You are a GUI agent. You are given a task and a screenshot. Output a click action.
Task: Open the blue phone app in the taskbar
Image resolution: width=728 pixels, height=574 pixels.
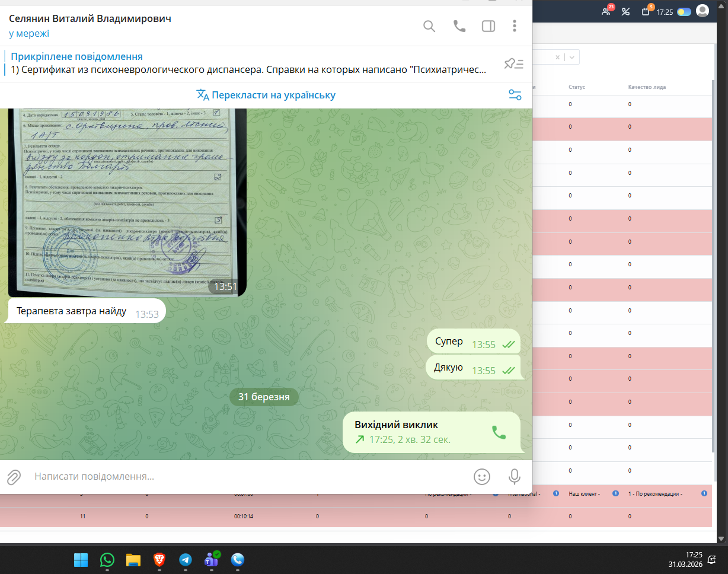(x=238, y=560)
